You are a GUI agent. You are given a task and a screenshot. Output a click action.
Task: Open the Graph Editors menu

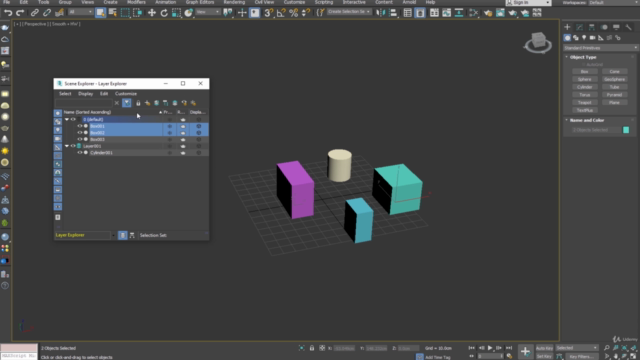pos(200,2)
